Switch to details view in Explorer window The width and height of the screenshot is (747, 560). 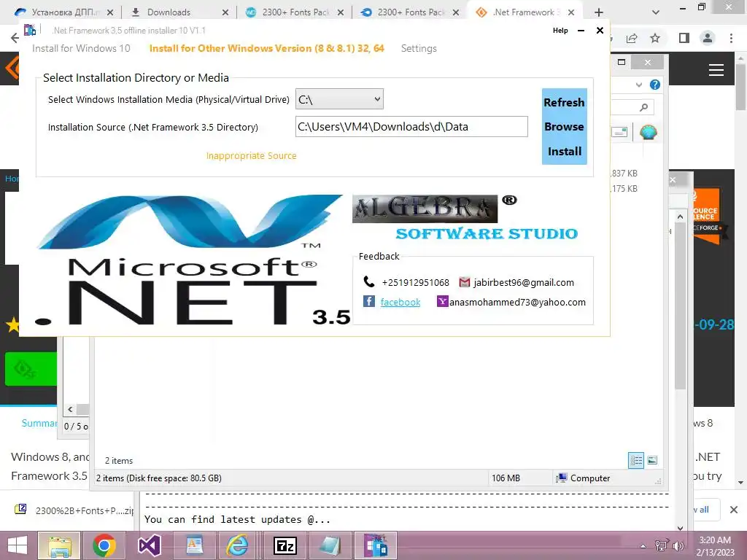(x=636, y=461)
